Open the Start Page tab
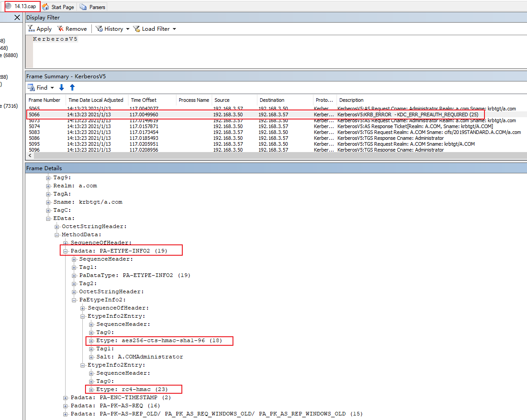527x420 pixels. pos(58,7)
